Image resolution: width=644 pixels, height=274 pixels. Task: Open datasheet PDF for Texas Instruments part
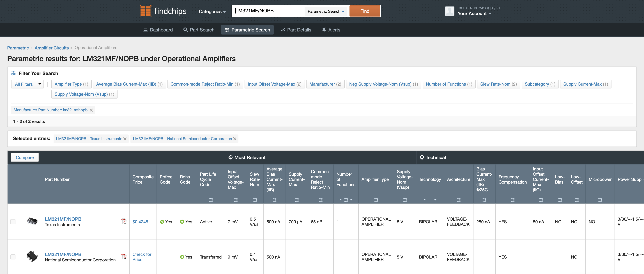(x=124, y=221)
